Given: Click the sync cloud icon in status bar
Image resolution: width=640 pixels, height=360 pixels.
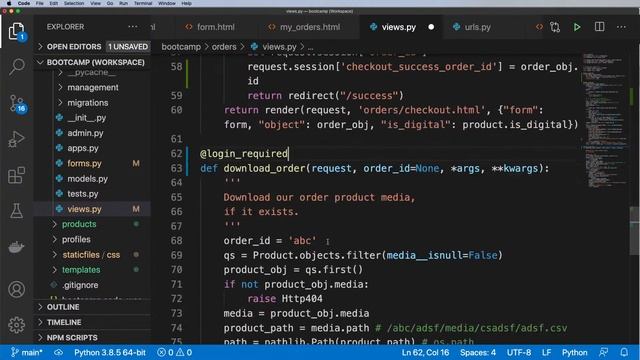Looking at the screenshot, I should [58, 352].
